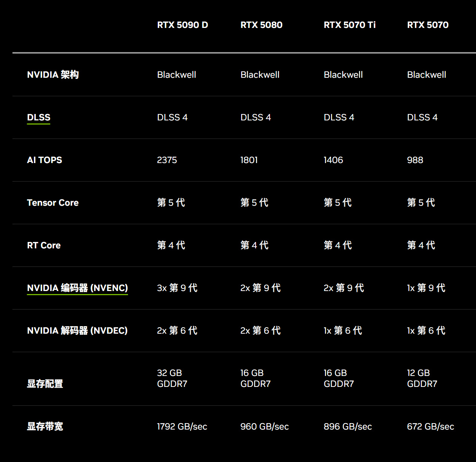Image resolution: width=476 pixels, height=462 pixels.
Task: Select the RTX 5080 column header
Action: point(262,25)
